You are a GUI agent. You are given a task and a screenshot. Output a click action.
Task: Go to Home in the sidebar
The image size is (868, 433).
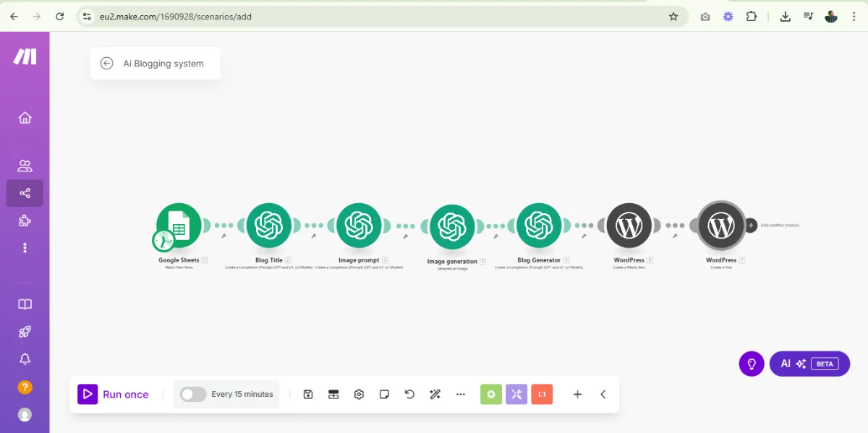coord(25,118)
